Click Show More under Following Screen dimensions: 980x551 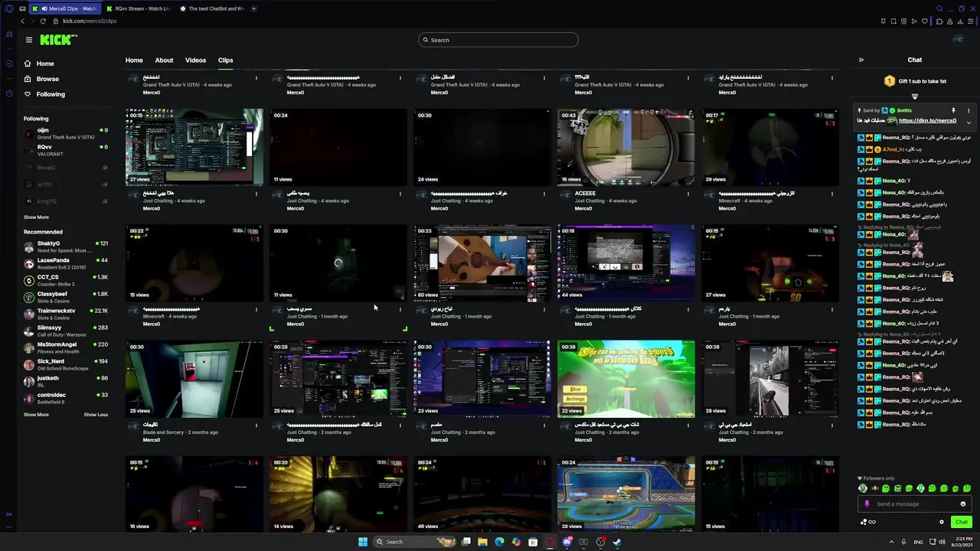[36, 217]
